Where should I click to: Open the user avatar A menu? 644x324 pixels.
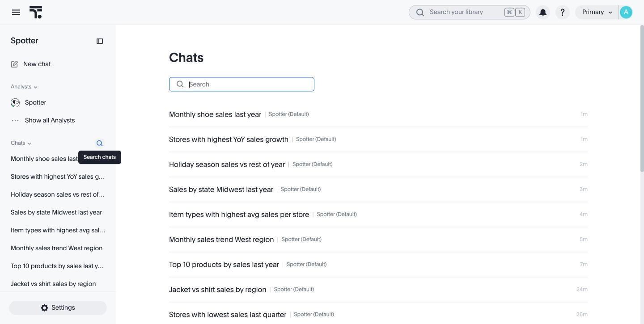pyautogui.click(x=626, y=13)
